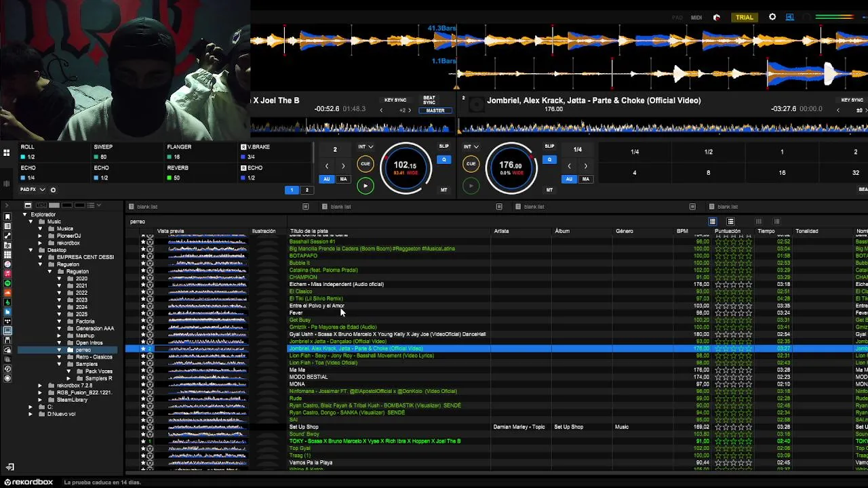Select track Vamos Pa la Playa
Screen dimensions: 868x488
[x=311, y=462]
